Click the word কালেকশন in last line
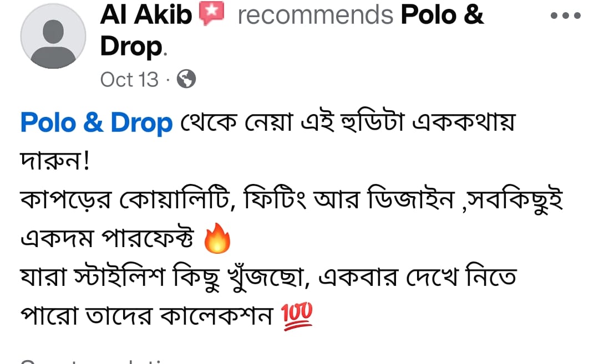The width and height of the screenshot is (599, 364). [x=216, y=316]
